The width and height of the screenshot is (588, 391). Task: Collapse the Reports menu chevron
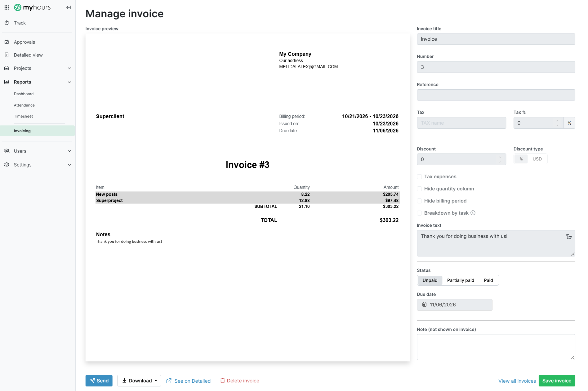69,82
